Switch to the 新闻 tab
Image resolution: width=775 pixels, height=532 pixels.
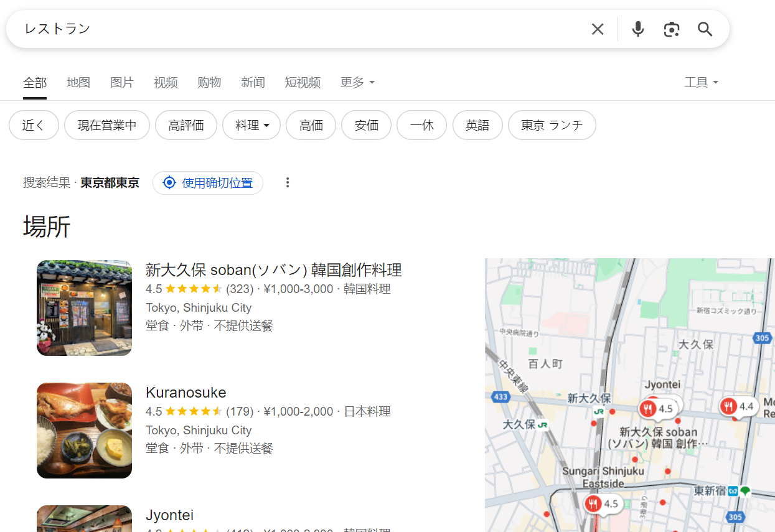(253, 82)
